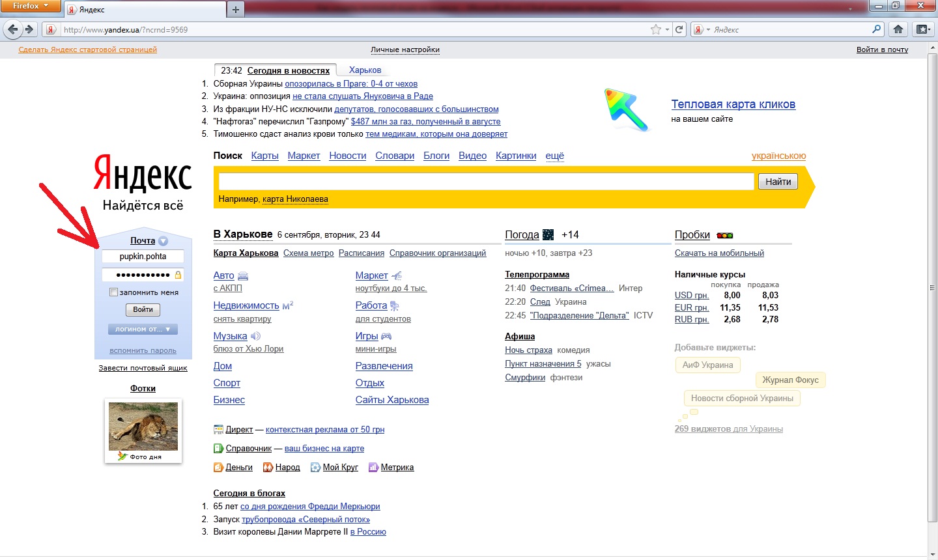Click Завести почтовый ящик link

point(143,368)
